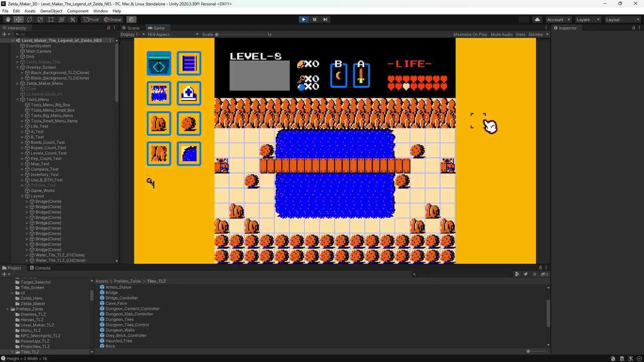Pick the tree tile tool in menu
The width and height of the screenshot is (644, 362).
pyautogui.click(x=159, y=124)
